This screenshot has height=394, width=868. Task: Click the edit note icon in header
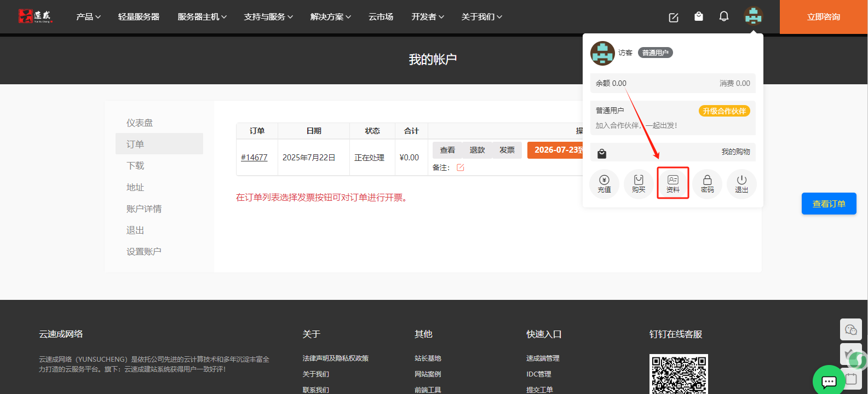674,18
